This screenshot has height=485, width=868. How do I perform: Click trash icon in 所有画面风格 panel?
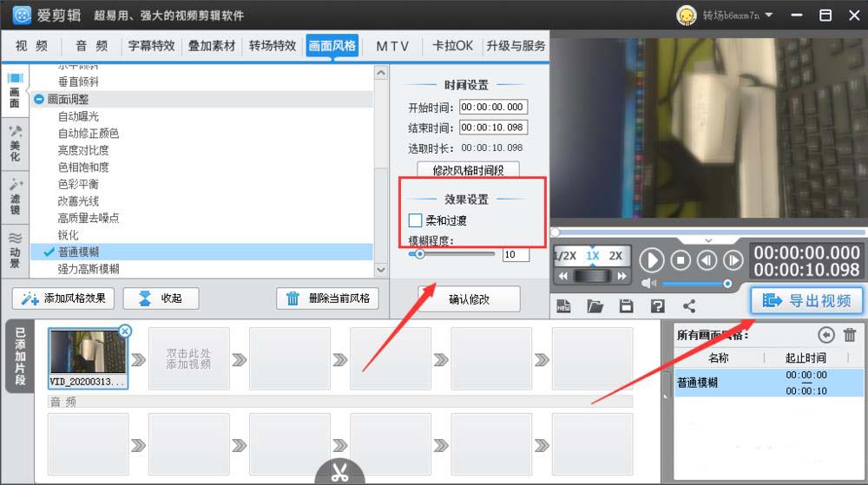click(x=850, y=335)
